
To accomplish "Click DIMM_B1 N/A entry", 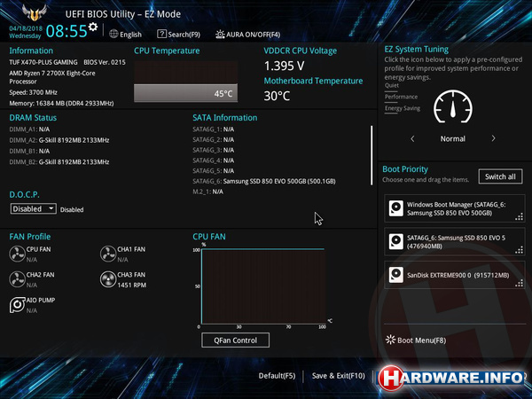I will point(29,151).
